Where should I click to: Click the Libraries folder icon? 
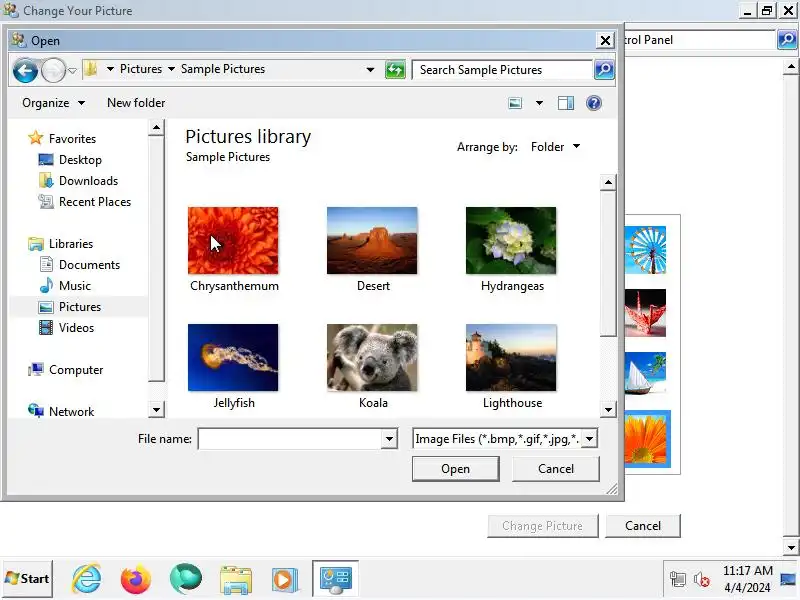36,243
